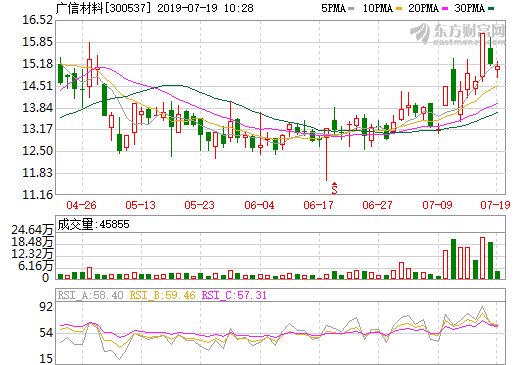
Task: Click the long lower-wick candle at 06-17
Action: [326, 155]
